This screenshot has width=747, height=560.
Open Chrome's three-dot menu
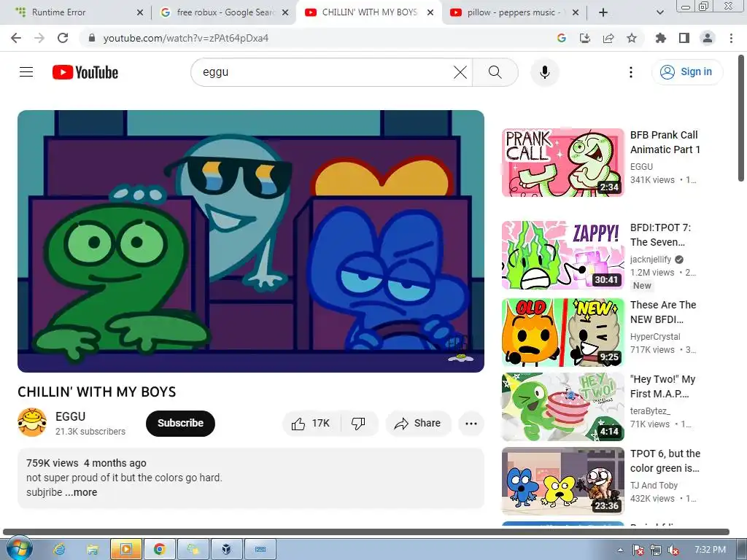pyautogui.click(x=731, y=38)
